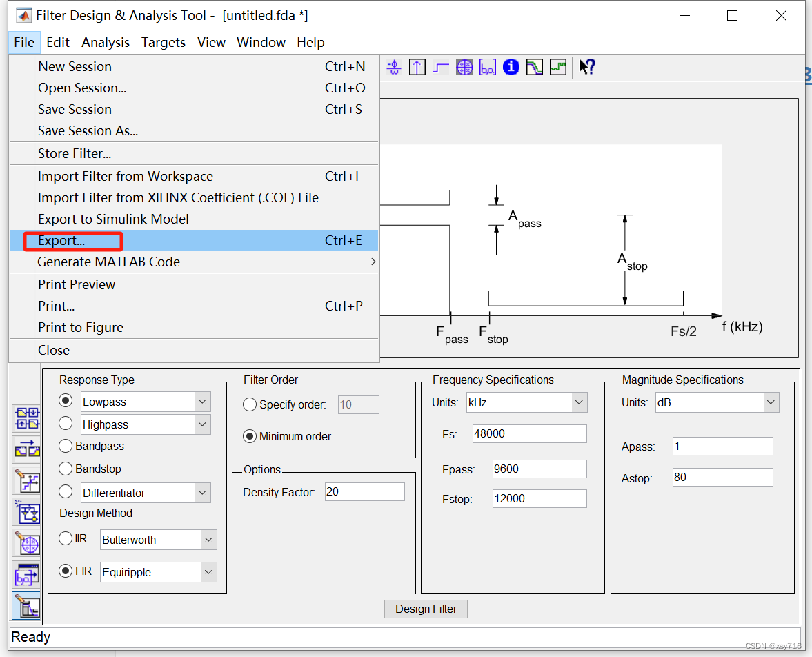Open the View menu

click(x=211, y=43)
